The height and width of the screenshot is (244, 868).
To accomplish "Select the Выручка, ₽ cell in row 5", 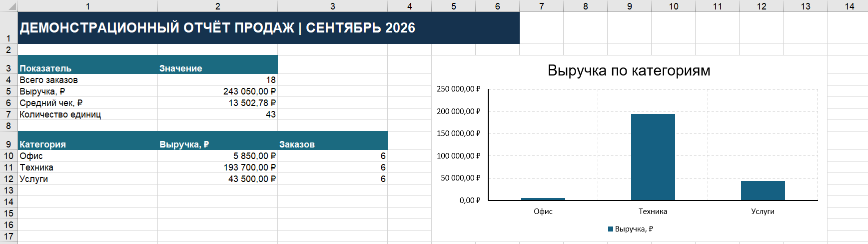I will [x=88, y=91].
